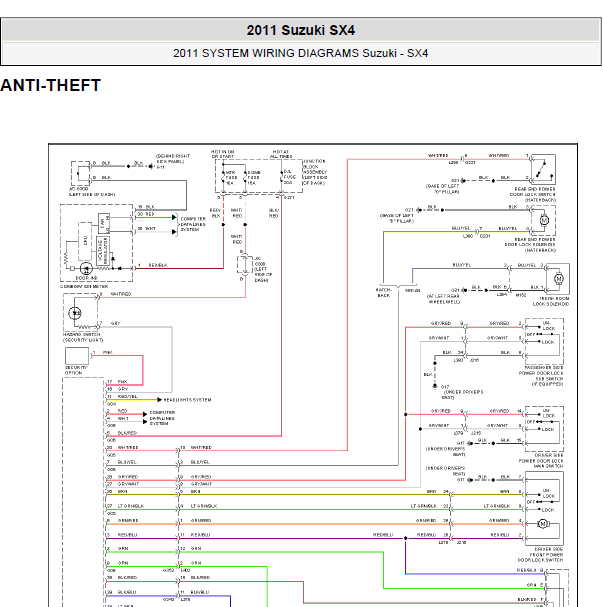Screen dimensions: 603x607
Task: Select '2011 SYSTEM WIRING DIAGRAMS Suzuki - SX4' subtitle
Action: [x=301, y=53]
